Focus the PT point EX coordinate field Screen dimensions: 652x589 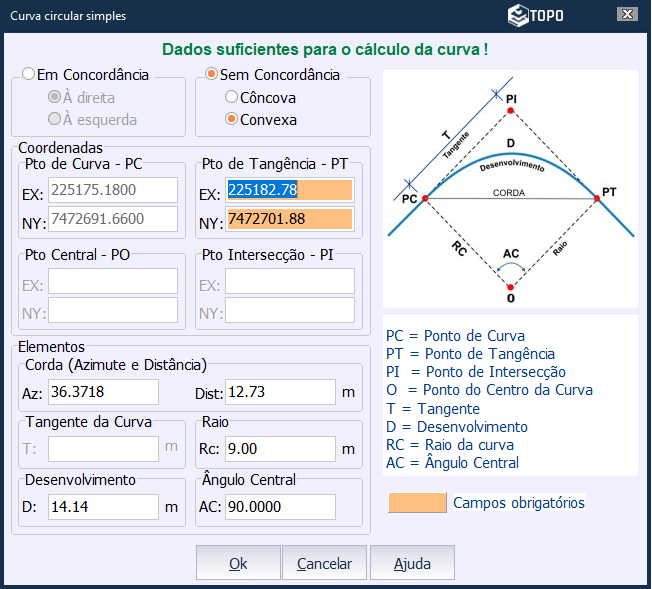(290, 191)
